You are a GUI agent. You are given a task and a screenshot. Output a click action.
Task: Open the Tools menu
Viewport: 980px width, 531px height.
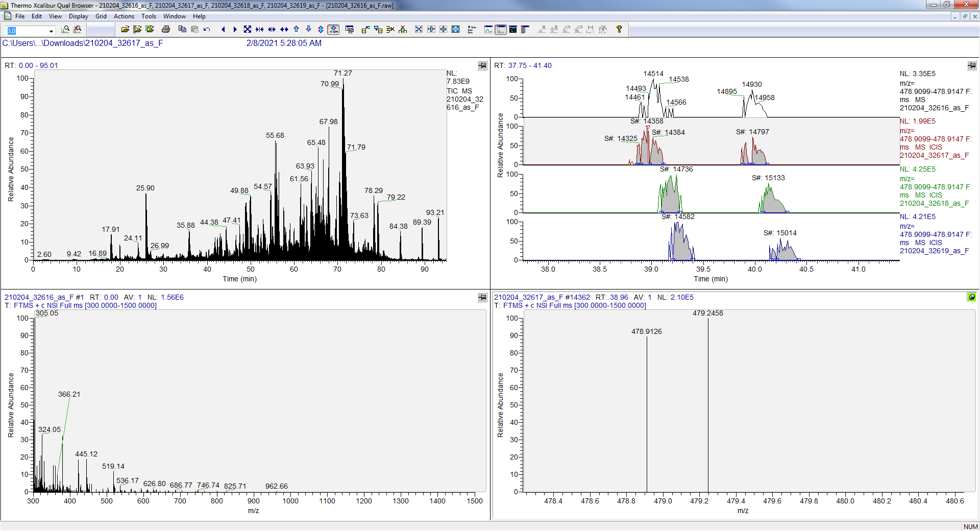(149, 16)
